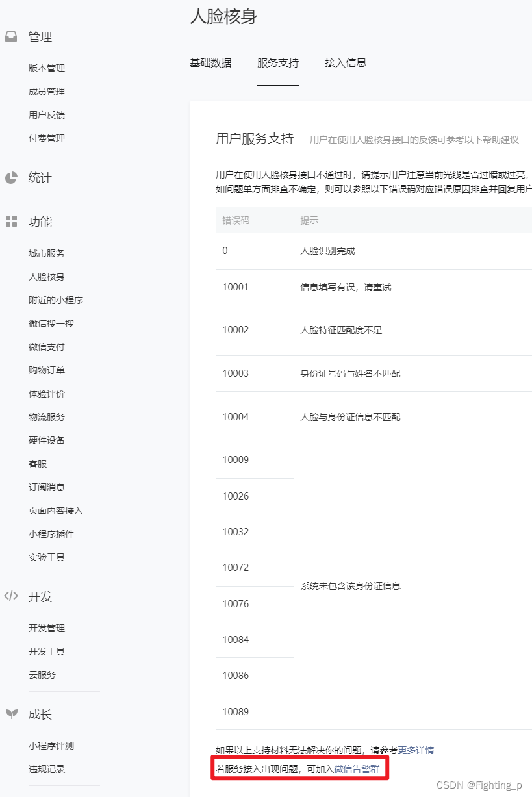Open 版本管理 in the sidebar
Viewport: 532px width, 797px height.
point(47,68)
